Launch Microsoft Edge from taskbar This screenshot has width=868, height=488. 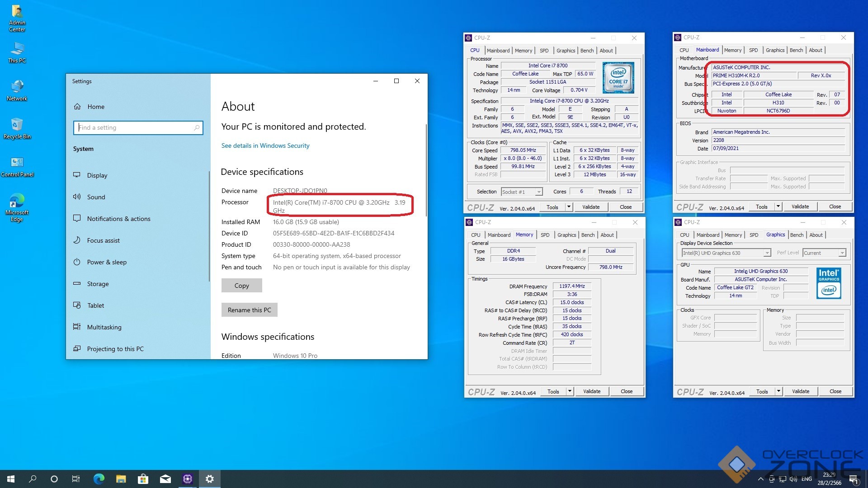99,479
